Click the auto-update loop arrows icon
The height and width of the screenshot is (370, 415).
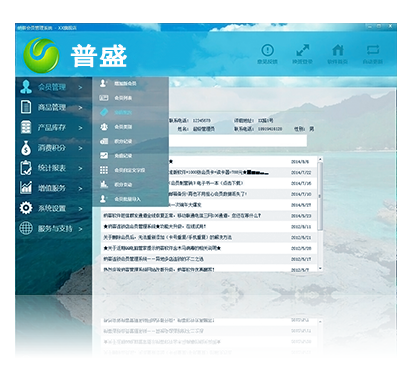[373, 50]
